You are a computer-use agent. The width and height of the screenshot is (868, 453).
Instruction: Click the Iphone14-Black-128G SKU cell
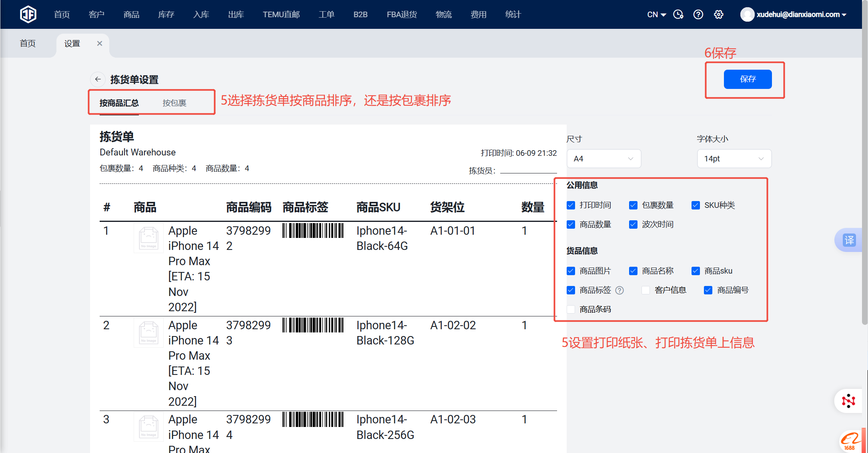pos(385,333)
